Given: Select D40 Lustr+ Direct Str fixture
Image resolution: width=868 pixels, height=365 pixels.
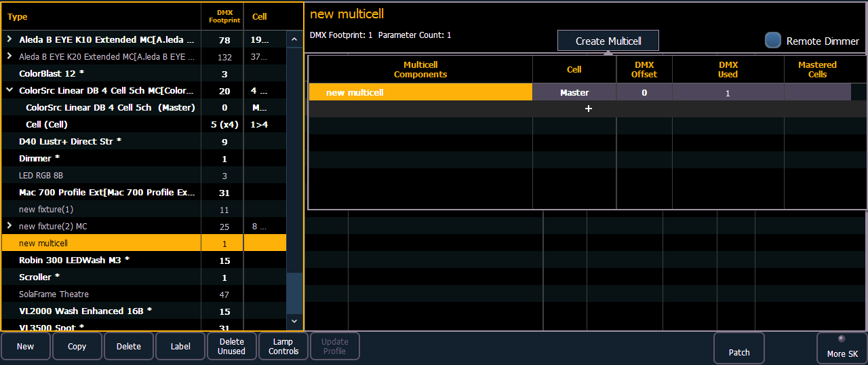Looking at the screenshot, I should click(144, 142).
